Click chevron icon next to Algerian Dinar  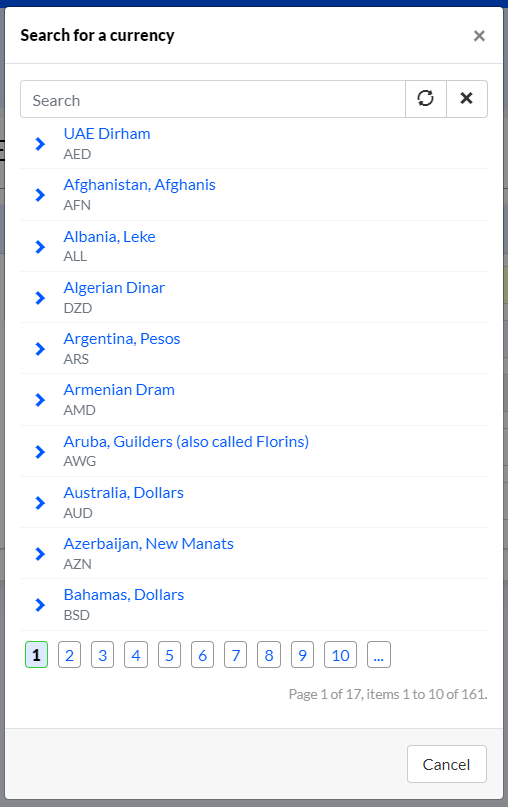[40, 297]
